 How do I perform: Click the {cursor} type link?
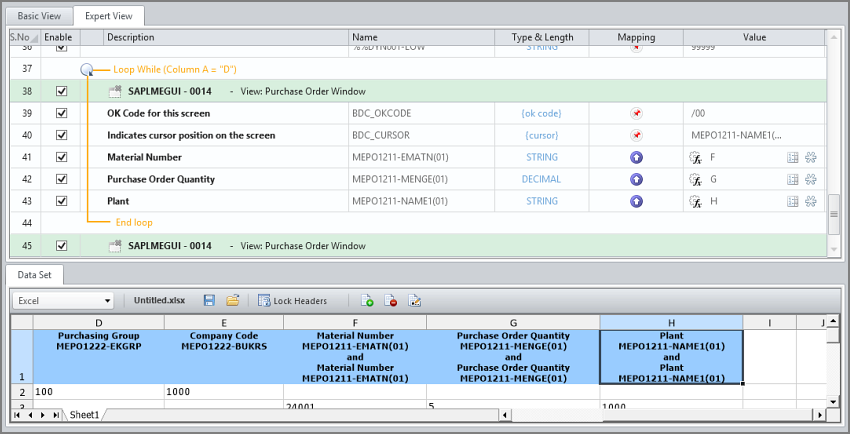pyautogui.click(x=541, y=135)
